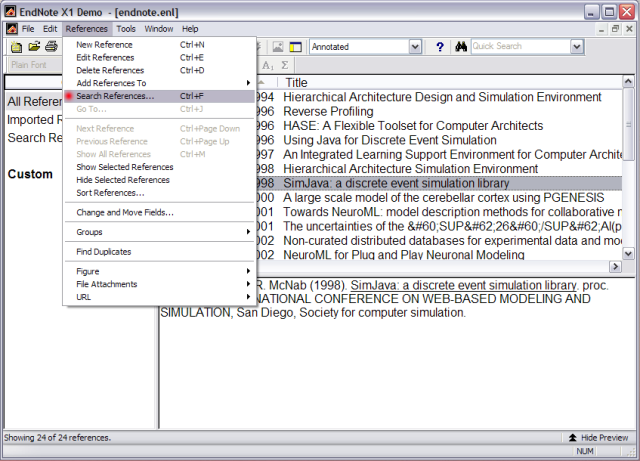Click the Print toolbar icon
The width and height of the screenshot is (640, 461).
(50, 47)
